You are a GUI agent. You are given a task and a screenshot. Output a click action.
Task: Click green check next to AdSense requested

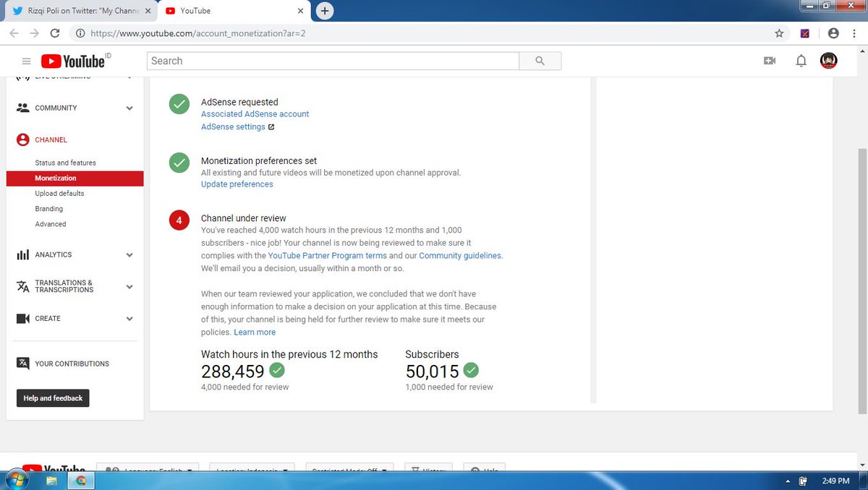(179, 104)
